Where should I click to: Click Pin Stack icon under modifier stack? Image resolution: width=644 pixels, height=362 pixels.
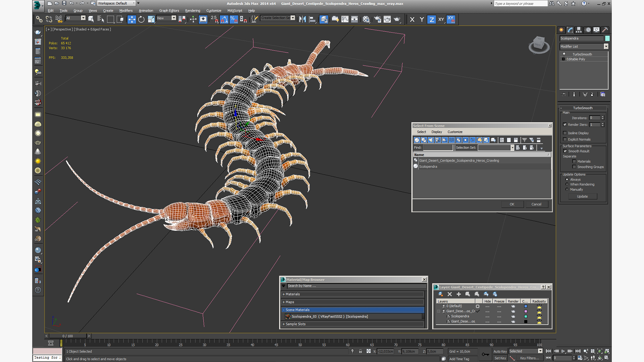tap(563, 95)
